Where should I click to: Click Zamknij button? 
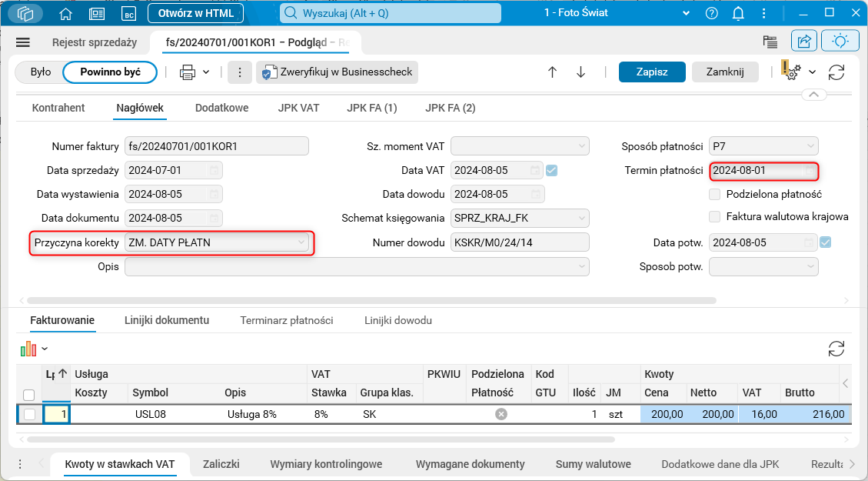(x=725, y=72)
